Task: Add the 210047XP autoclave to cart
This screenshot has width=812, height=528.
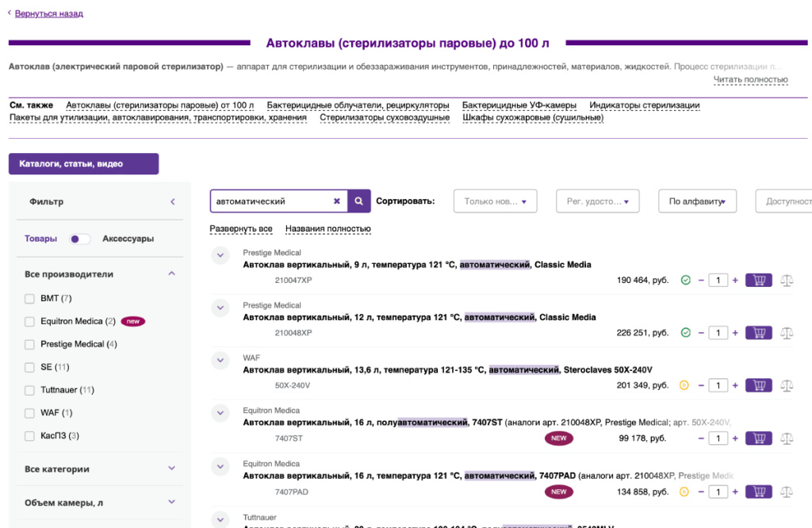Action: tap(759, 280)
